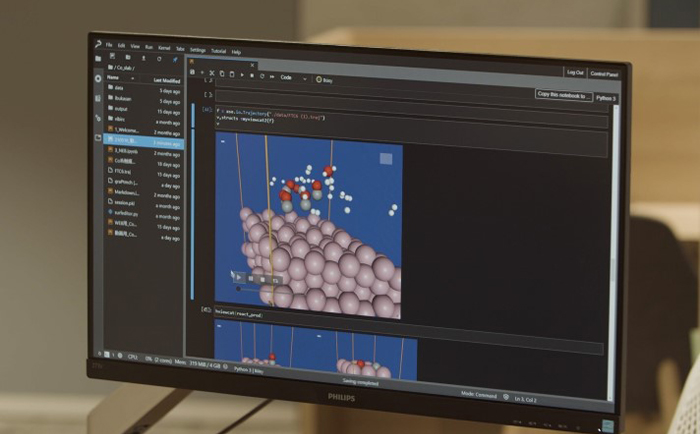Open the Kernel menu
Viewport: 700px width, 434px height.
[x=164, y=48]
